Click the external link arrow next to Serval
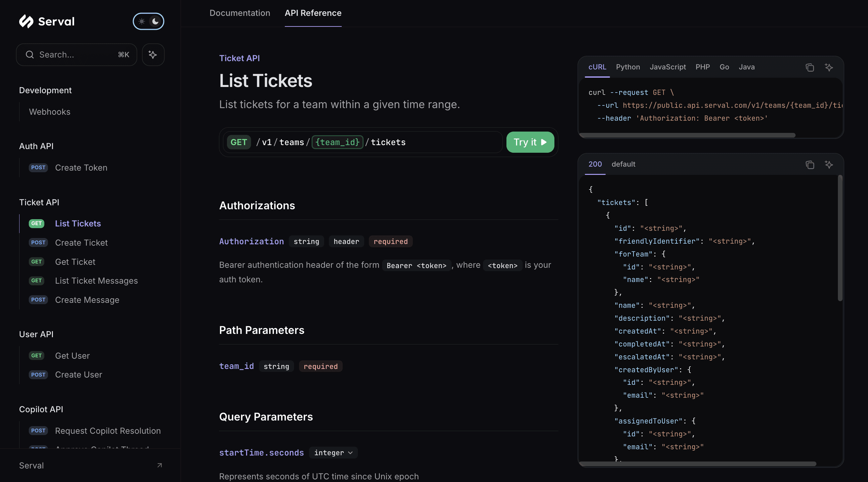This screenshot has width=868, height=482. point(160,465)
